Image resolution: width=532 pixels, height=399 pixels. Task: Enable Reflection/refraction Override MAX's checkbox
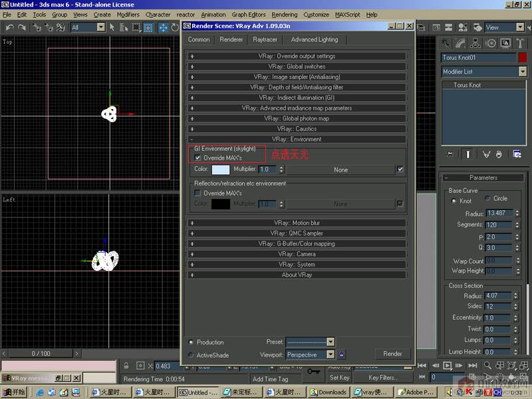pyautogui.click(x=198, y=193)
